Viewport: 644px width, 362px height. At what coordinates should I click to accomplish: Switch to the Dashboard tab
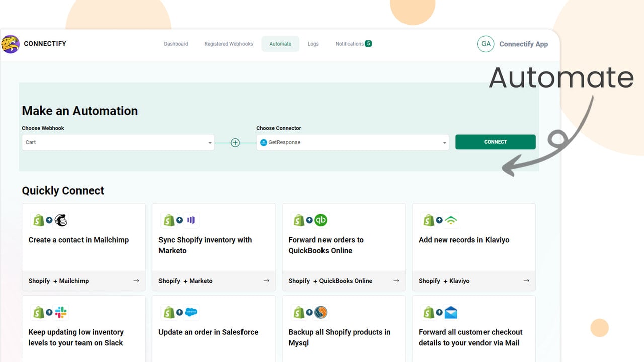coord(176,44)
